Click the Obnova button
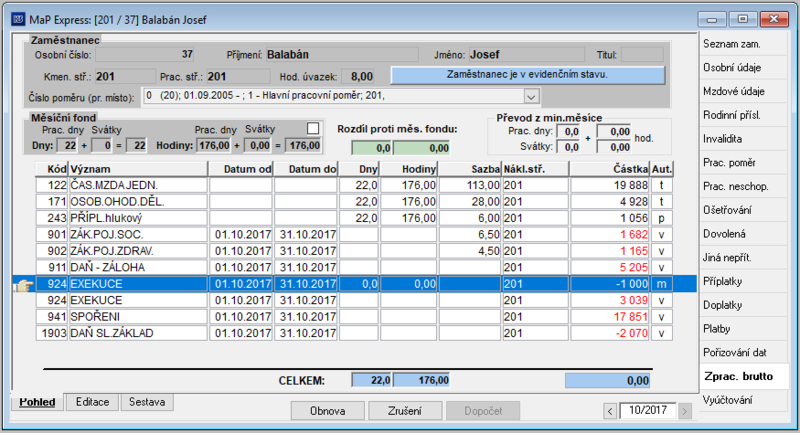 pos(328,411)
